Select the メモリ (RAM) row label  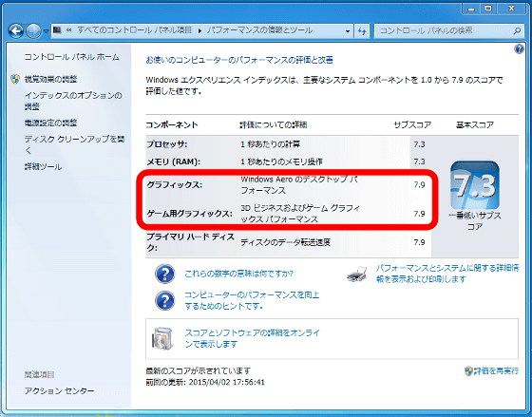tap(173, 161)
